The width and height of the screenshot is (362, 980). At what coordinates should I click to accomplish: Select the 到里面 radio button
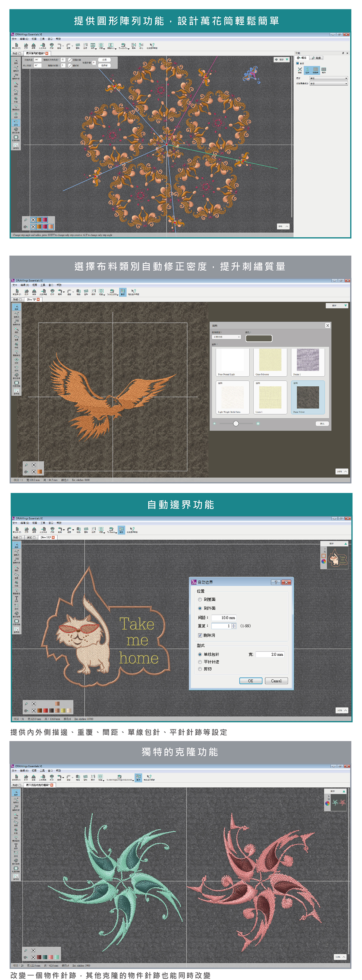coord(200,600)
